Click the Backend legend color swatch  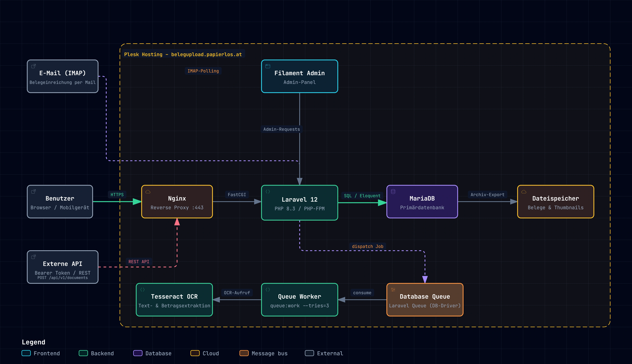(x=83, y=353)
